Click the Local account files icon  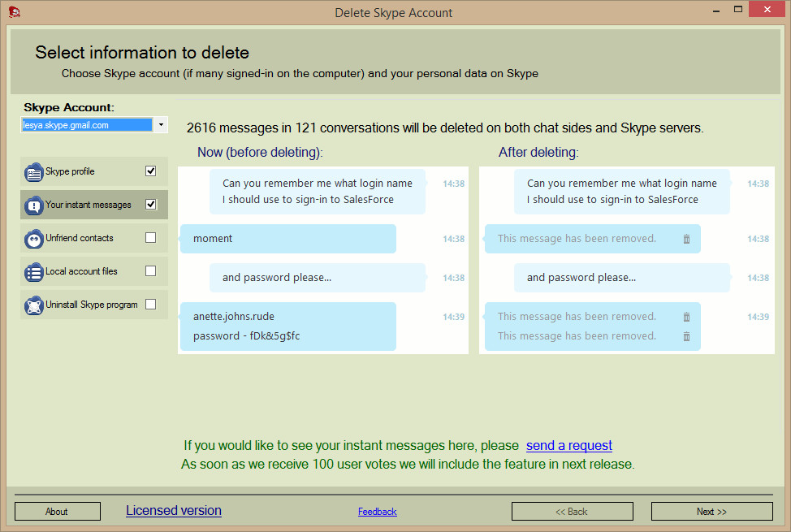pyautogui.click(x=34, y=272)
